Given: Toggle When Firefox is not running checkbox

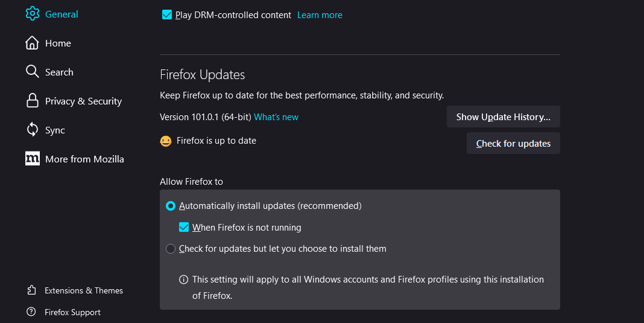Looking at the screenshot, I should tap(184, 227).
